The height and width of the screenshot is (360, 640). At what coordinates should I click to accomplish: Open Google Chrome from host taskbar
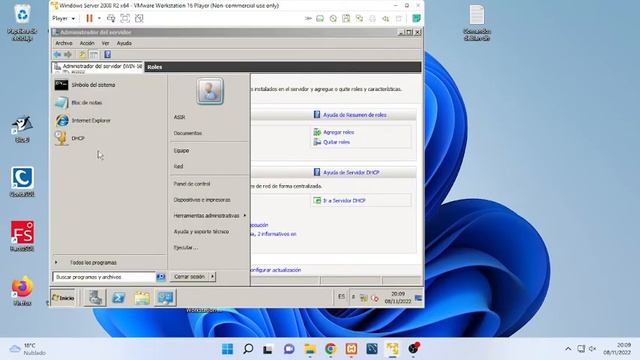coord(331,349)
